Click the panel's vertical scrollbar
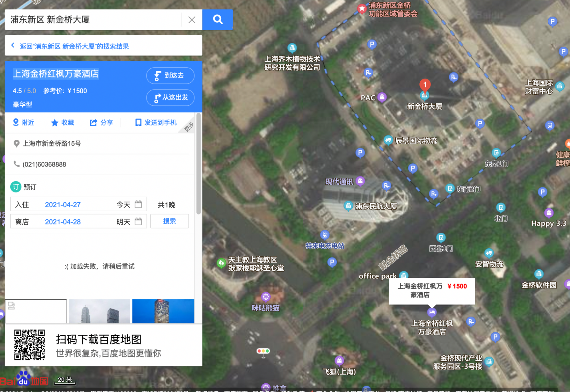570x392 pixels. (x=198, y=164)
